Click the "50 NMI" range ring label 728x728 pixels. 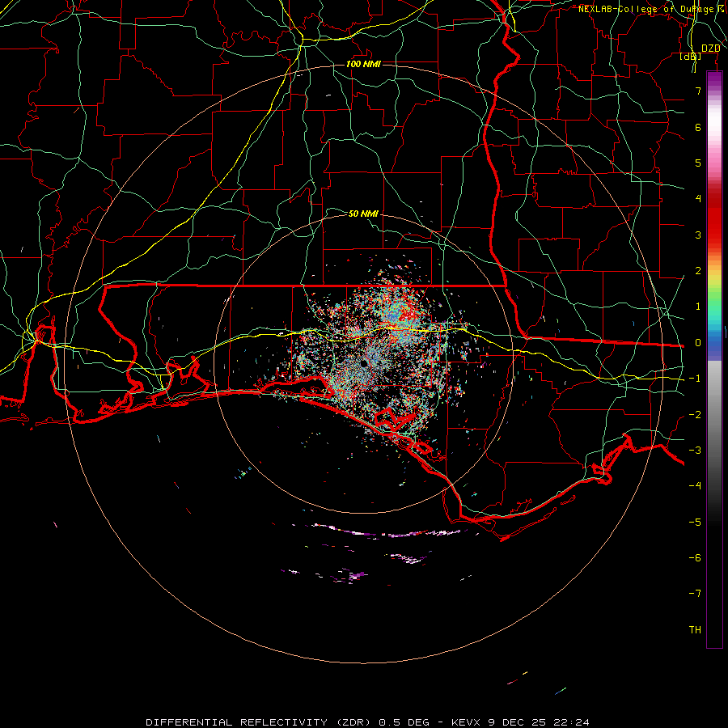pos(363,214)
